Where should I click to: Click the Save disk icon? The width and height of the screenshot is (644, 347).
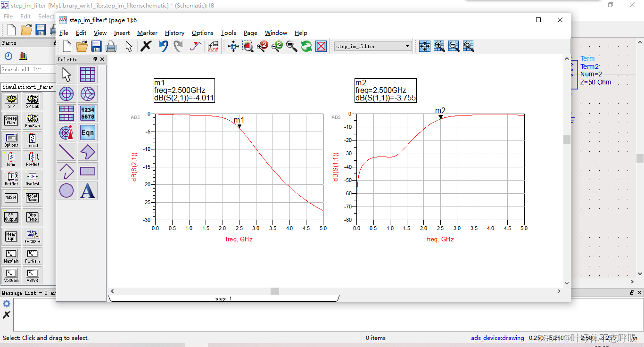(x=96, y=46)
